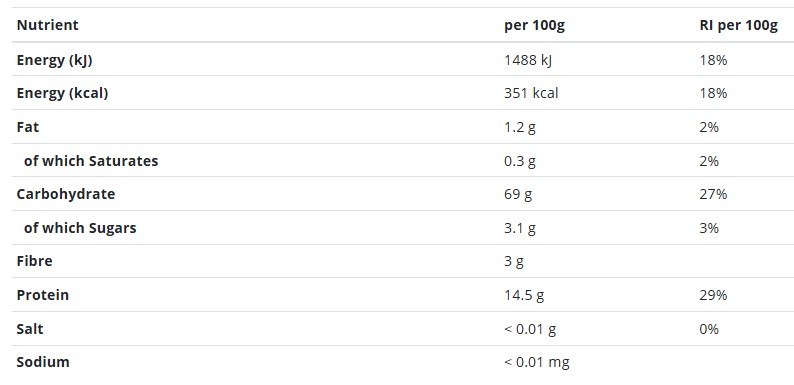The image size is (794, 385).
Task: Click the Energy (kcal) row label
Action: [x=62, y=94]
